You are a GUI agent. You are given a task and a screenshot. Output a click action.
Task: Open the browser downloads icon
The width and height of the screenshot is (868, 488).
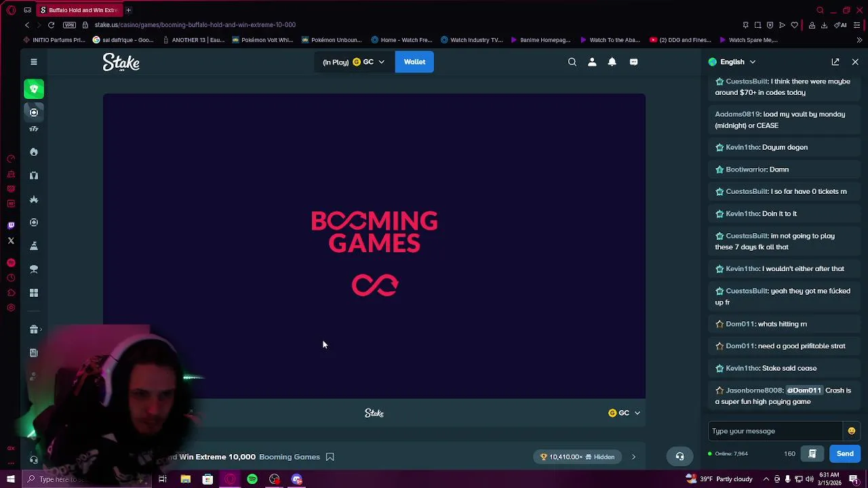(824, 25)
